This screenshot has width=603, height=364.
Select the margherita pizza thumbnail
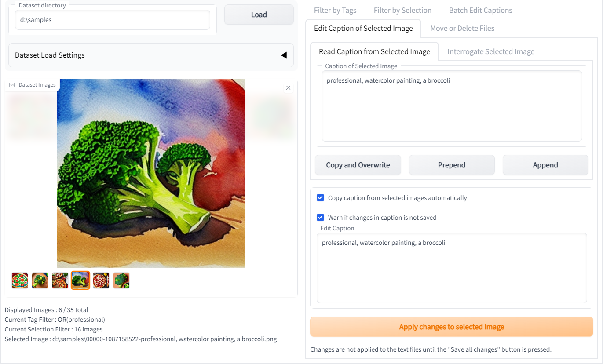click(20, 280)
